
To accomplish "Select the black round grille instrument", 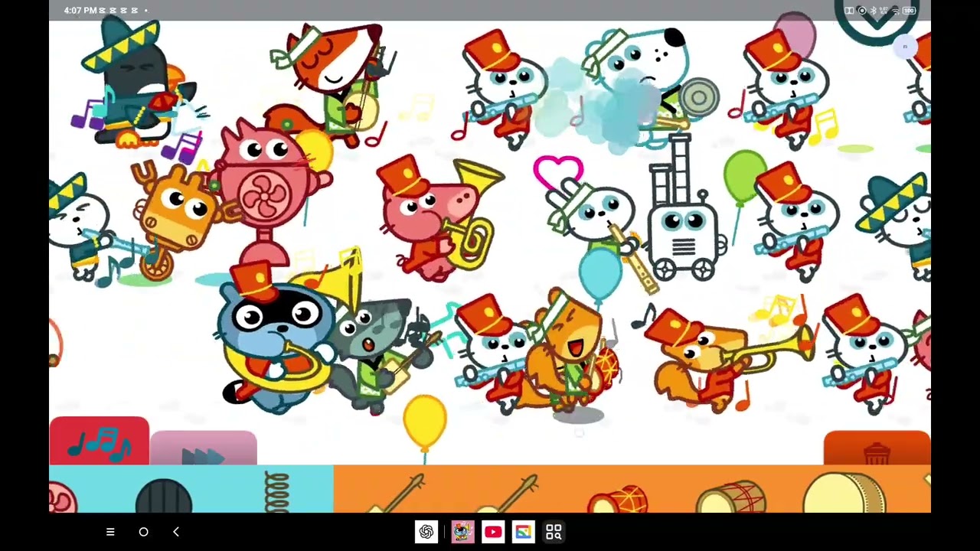I will pos(164,496).
